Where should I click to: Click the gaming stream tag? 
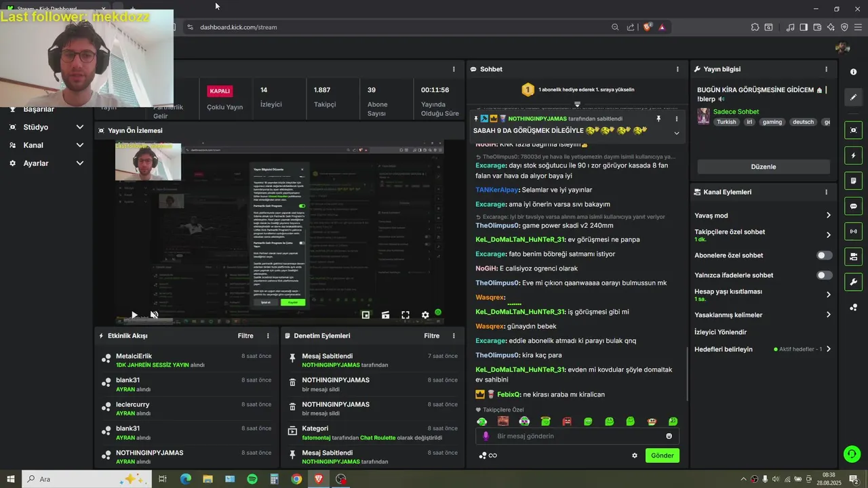772,122
